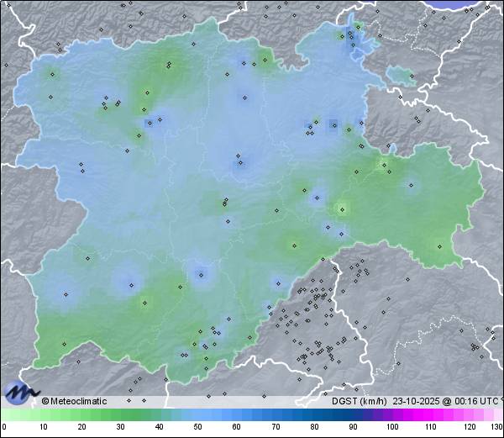Select the 50 label on the color scale
The height and width of the screenshot is (438, 504).
(197, 428)
